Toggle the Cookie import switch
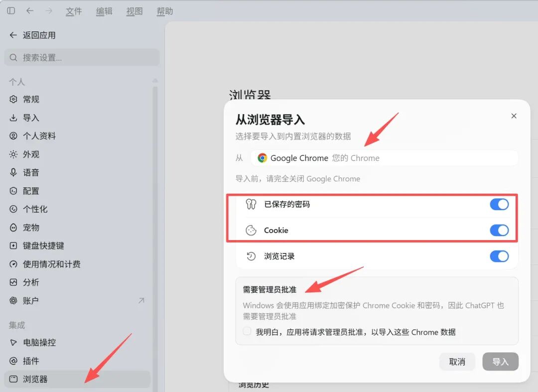 [x=499, y=230]
